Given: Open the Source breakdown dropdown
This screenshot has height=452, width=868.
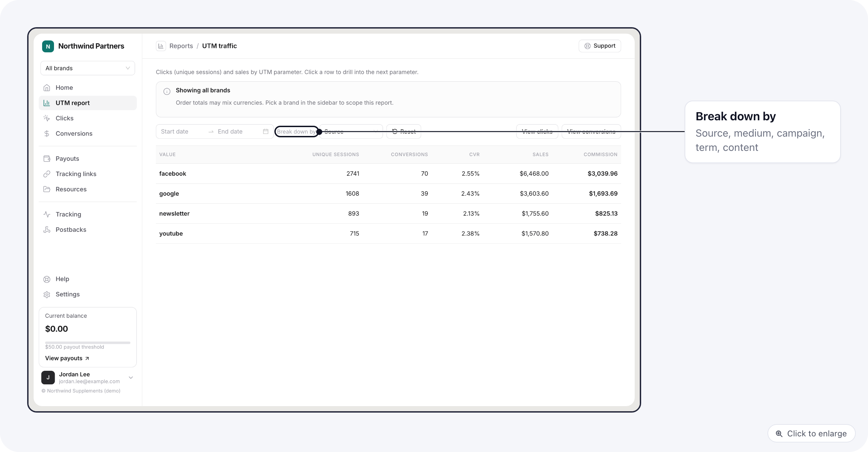Looking at the screenshot, I should click(351, 132).
